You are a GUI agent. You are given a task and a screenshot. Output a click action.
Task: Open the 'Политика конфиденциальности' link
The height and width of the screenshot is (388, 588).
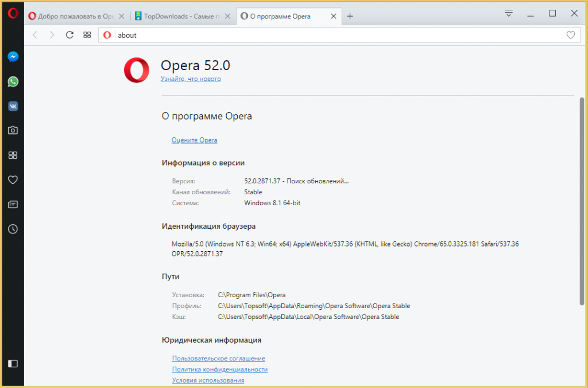tap(220, 369)
